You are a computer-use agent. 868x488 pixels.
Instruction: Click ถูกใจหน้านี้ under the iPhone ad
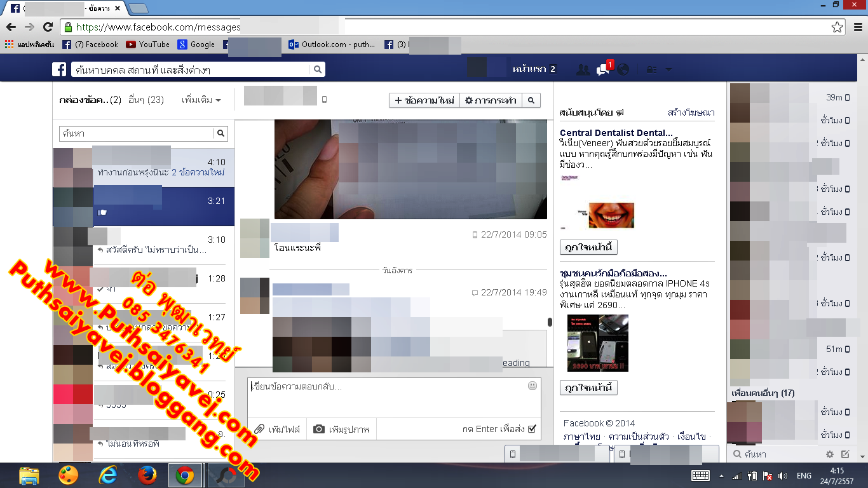(588, 387)
